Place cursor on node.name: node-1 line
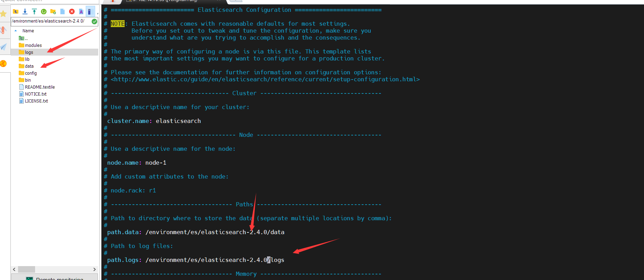This screenshot has height=280, width=644. (x=137, y=163)
